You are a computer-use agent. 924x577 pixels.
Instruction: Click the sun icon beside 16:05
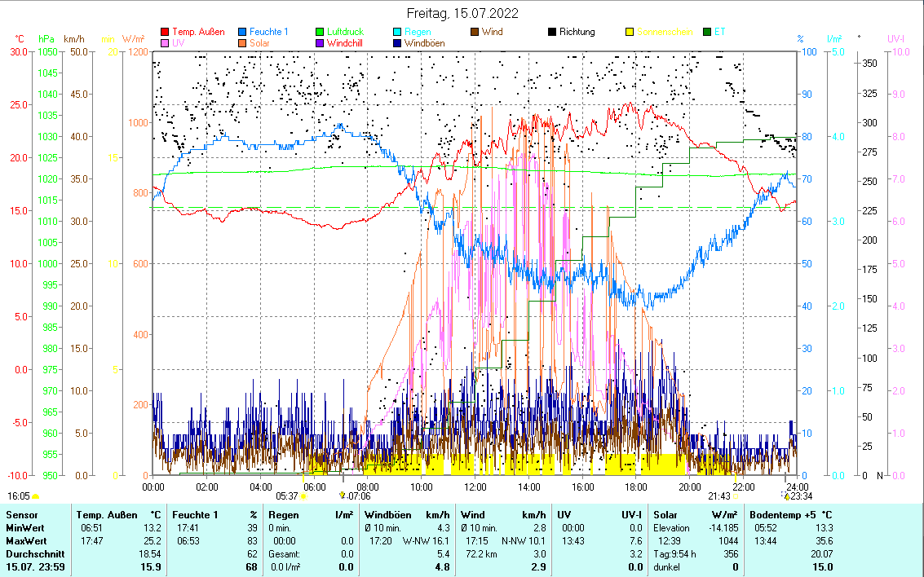click(x=35, y=496)
